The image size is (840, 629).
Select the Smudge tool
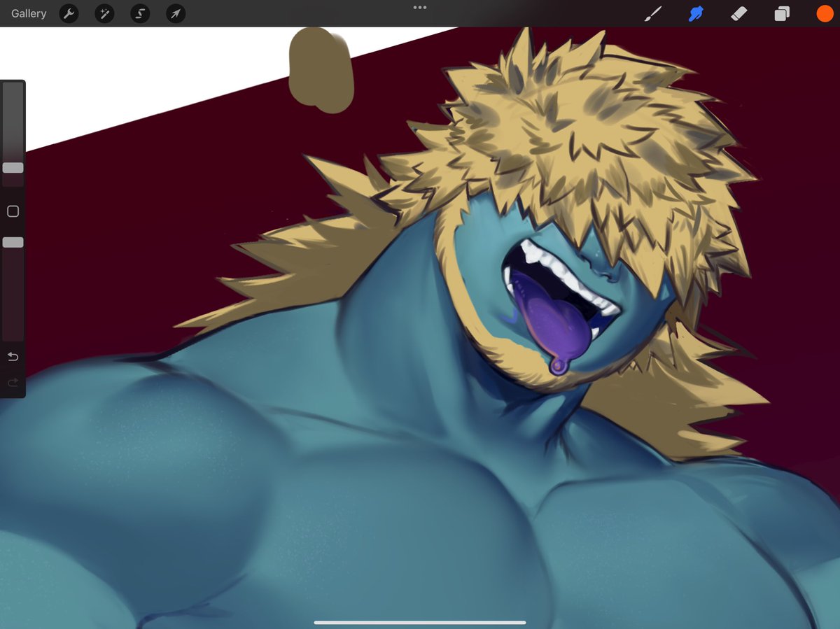tap(696, 13)
